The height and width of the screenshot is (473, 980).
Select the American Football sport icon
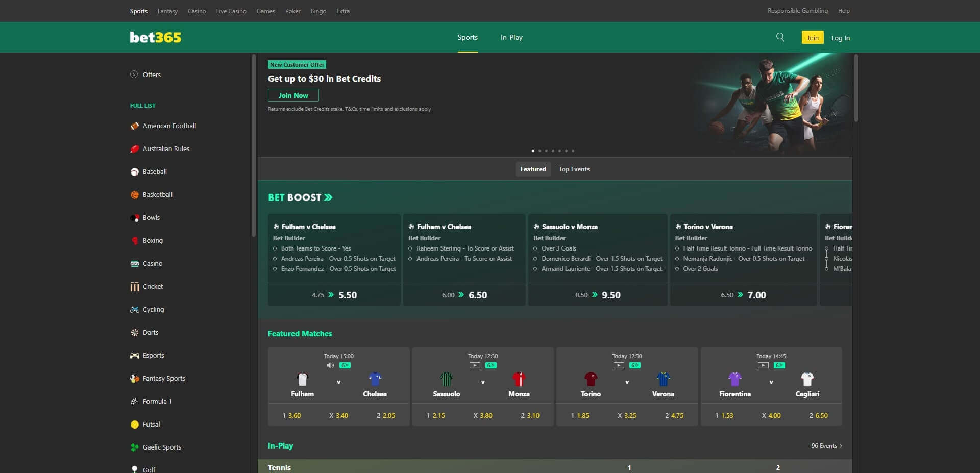(x=134, y=126)
